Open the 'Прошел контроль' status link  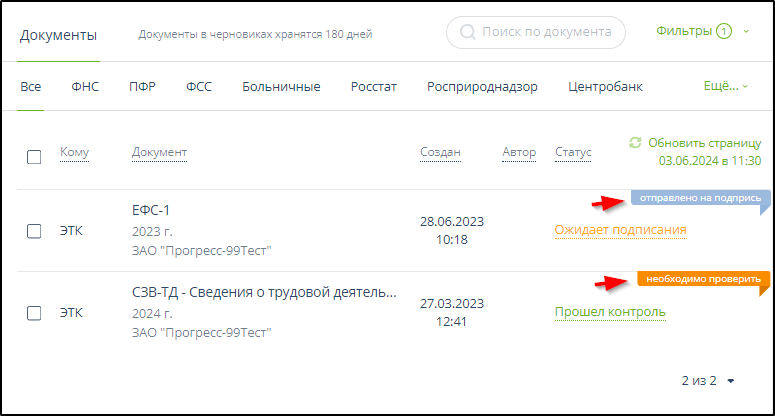coord(610,312)
